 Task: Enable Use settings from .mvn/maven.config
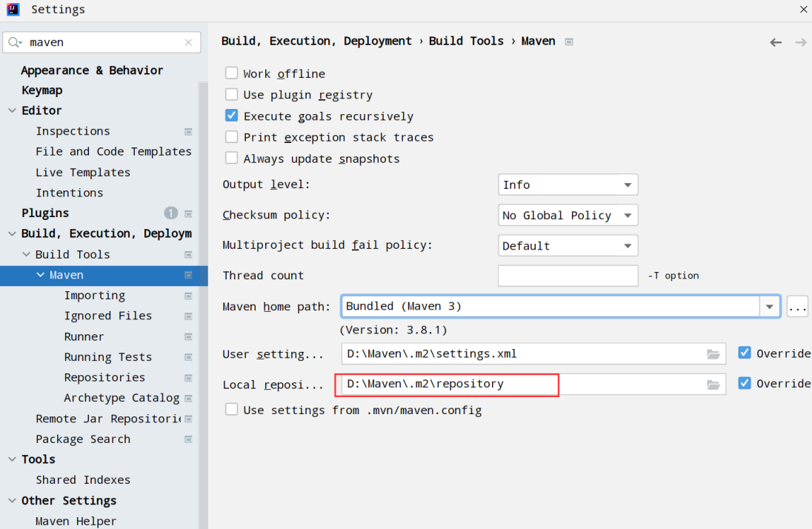[231, 410]
